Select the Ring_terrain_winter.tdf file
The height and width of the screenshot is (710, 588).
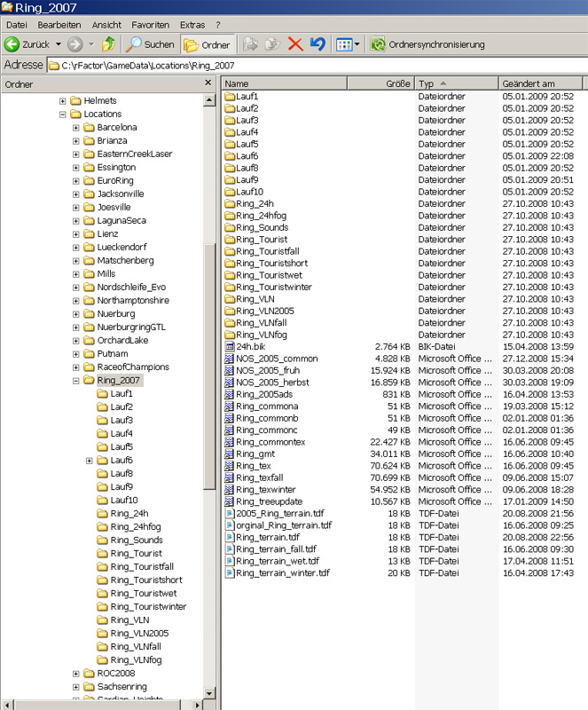pyautogui.click(x=282, y=573)
